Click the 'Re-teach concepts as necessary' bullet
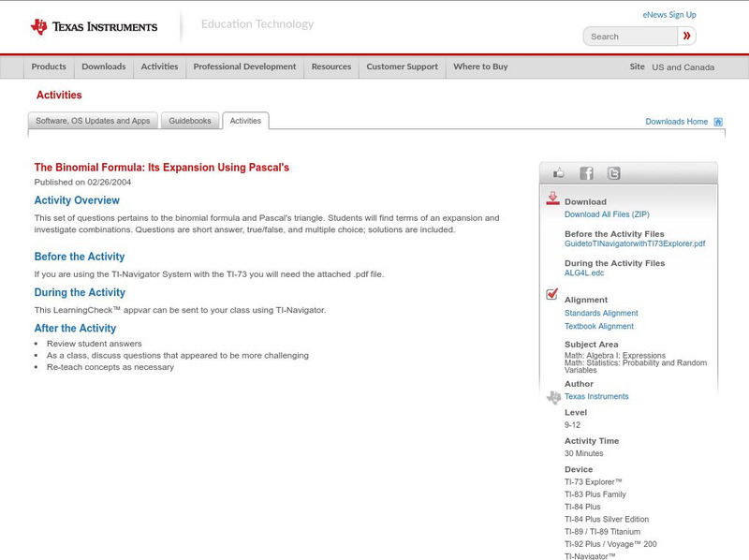This screenshot has height=560, width=749. [x=110, y=367]
